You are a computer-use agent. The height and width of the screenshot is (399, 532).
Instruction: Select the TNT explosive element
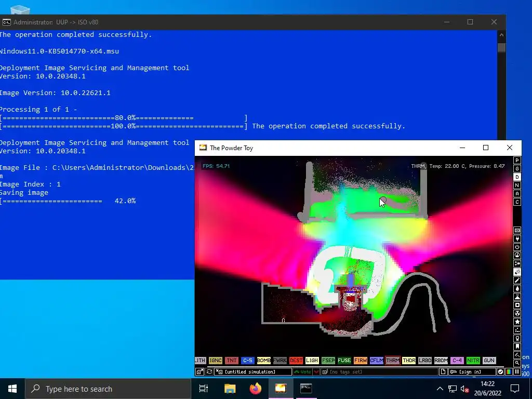[x=231, y=361]
